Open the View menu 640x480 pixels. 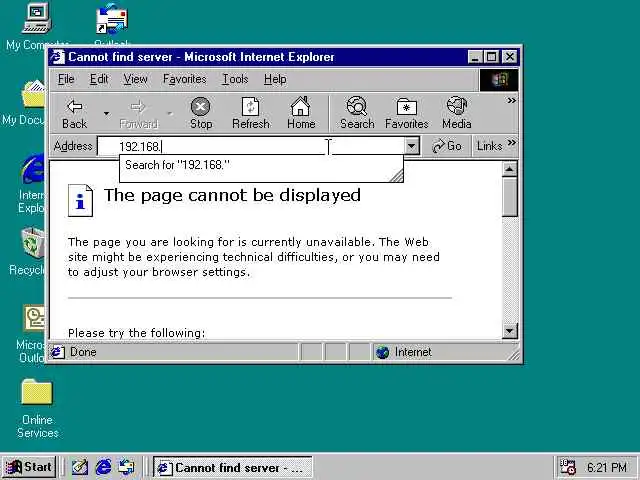click(136, 79)
